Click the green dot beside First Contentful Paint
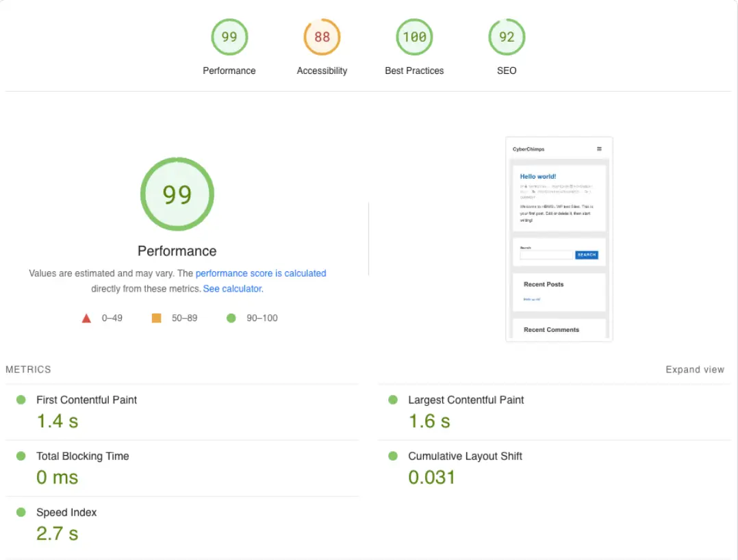The width and height of the screenshot is (738, 560). (20, 400)
